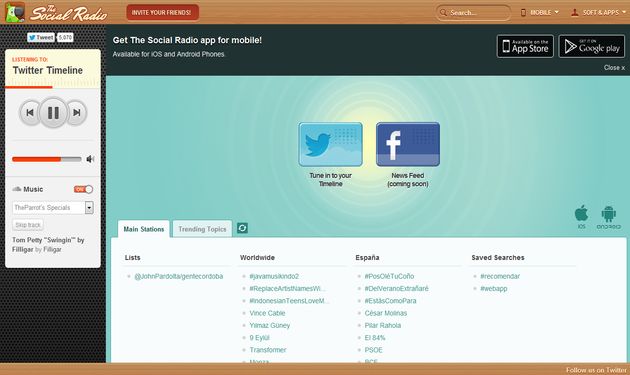This screenshot has width=630, height=375.
Task: Open the Google Play download badge
Action: [591, 46]
